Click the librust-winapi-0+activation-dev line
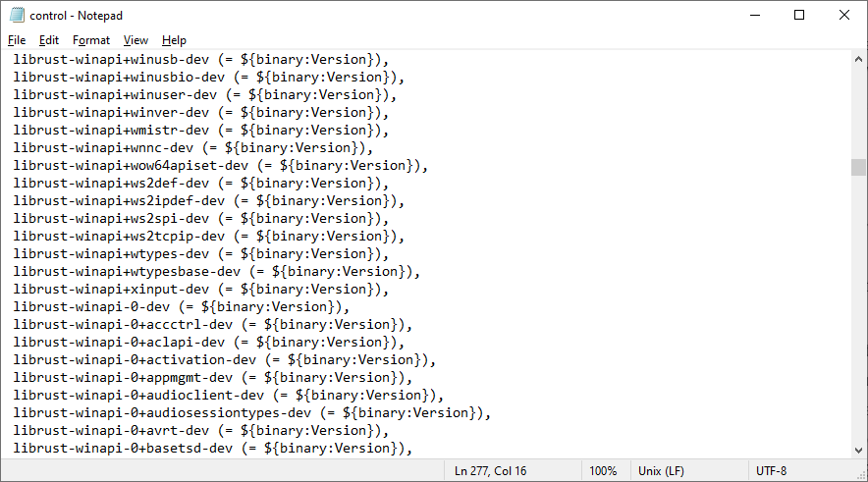868x482 pixels. pos(225,360)
